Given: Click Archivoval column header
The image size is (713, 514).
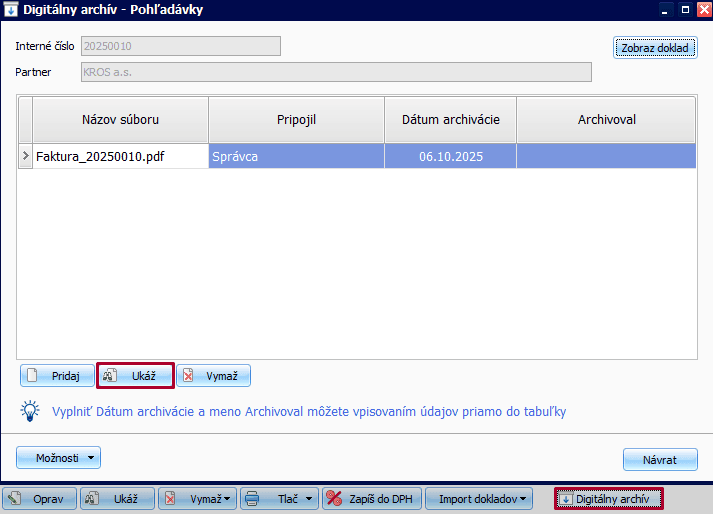Looking at the screenshot, I should tap(606, 120).
